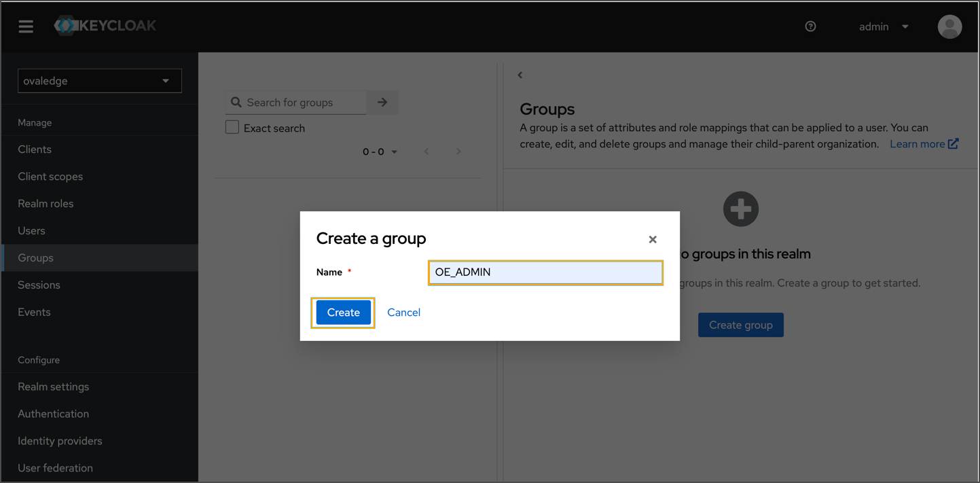The image size is (980, 483).
Task: Expand the 0 - 0 pagination dropdown
Action: pos(380,151)
